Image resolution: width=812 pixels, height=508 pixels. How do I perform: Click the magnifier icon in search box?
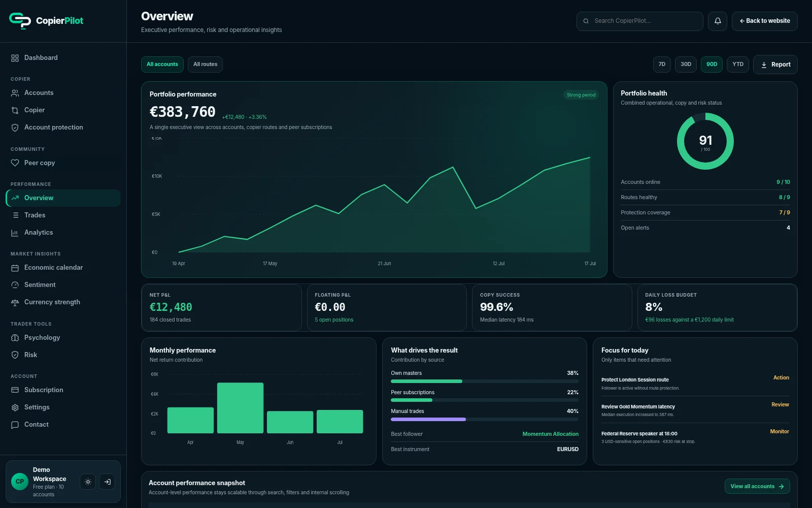(x=586, y=21)
